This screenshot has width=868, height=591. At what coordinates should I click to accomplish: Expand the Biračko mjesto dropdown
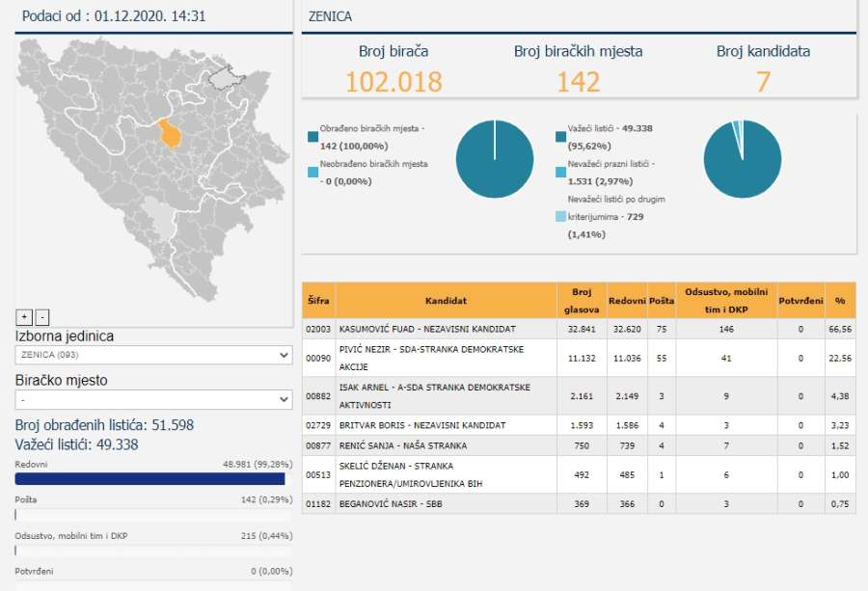click(x=153, y=399)
